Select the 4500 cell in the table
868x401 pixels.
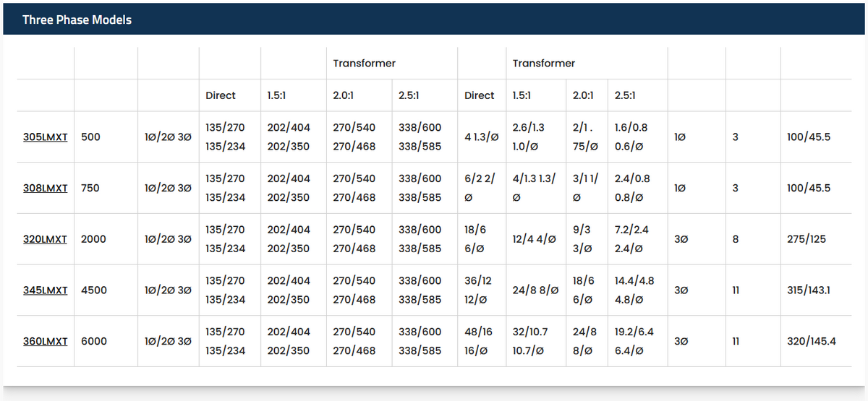pos(94,290)
